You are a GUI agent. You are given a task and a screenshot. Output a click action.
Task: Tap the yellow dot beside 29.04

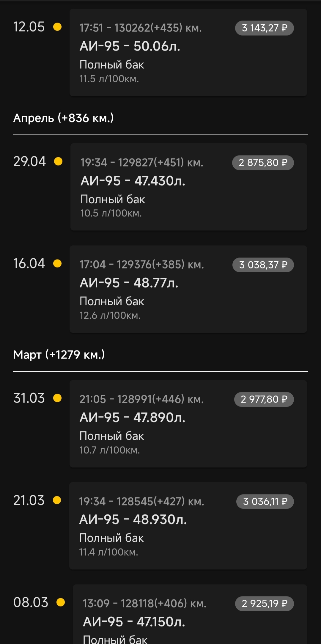click(58, 161)
